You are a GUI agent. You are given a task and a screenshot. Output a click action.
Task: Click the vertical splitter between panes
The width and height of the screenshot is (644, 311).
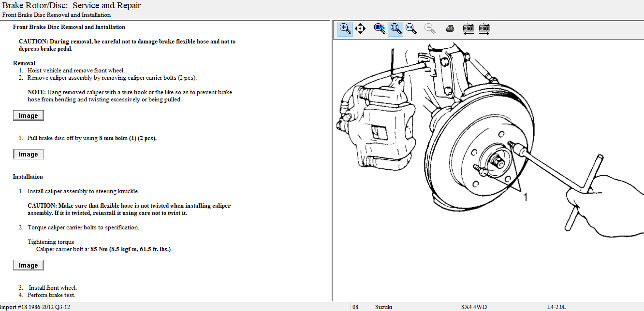tap(332, 159)
